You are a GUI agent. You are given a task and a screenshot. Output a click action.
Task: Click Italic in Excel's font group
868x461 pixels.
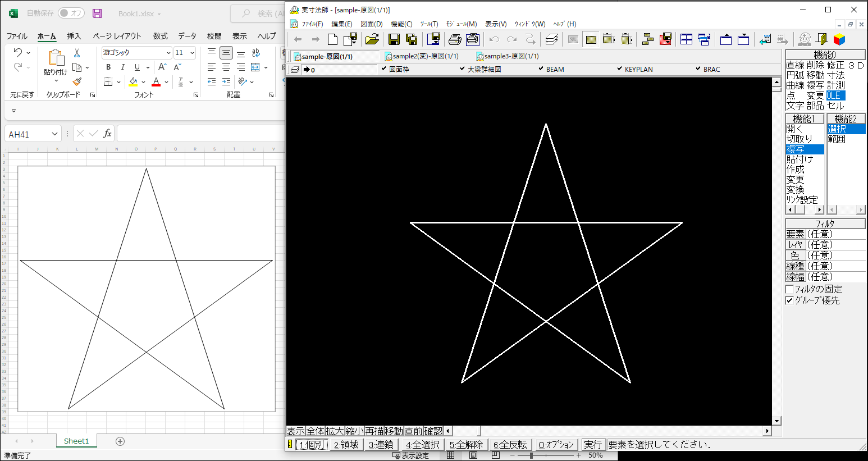tap(123, 67)
